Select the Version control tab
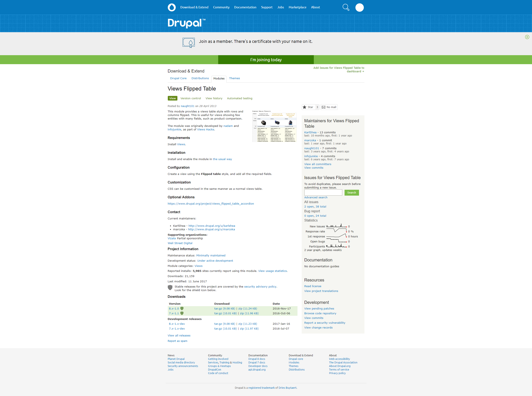This screenshot has height=396, width=532. (191, 98)
